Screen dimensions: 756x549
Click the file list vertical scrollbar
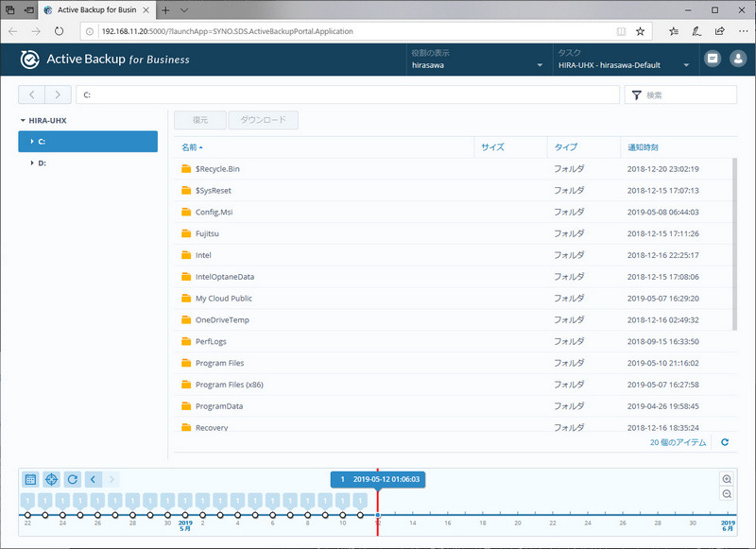pyautogui.click(x=735, y=244)
